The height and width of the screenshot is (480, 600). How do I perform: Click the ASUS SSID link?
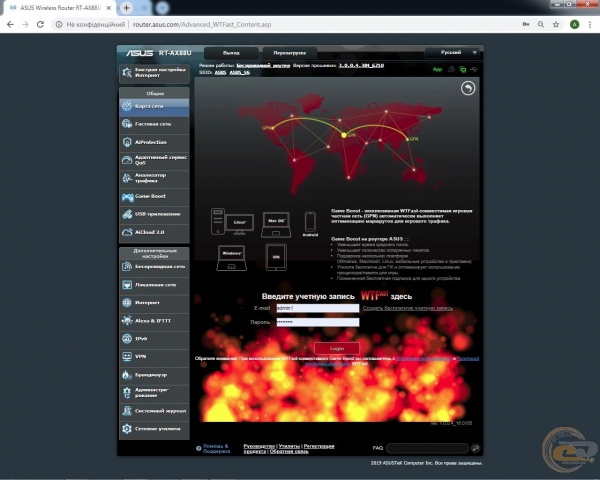pos(220,72)
